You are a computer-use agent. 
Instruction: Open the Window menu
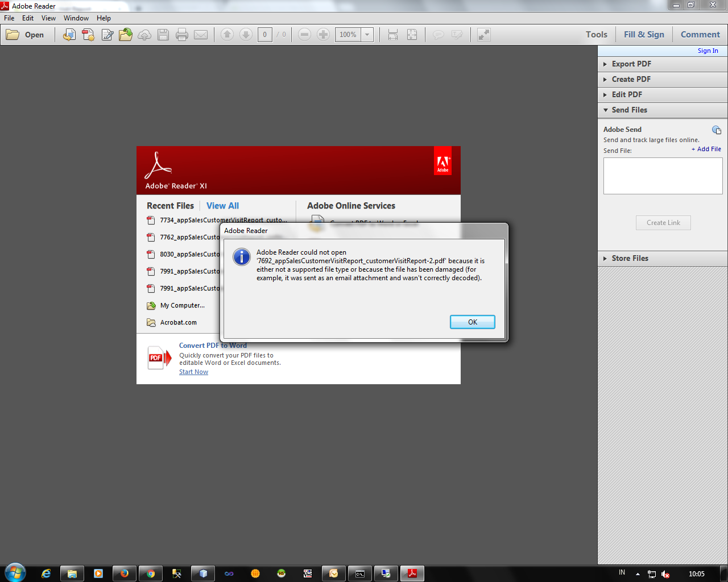coord(76,18)
